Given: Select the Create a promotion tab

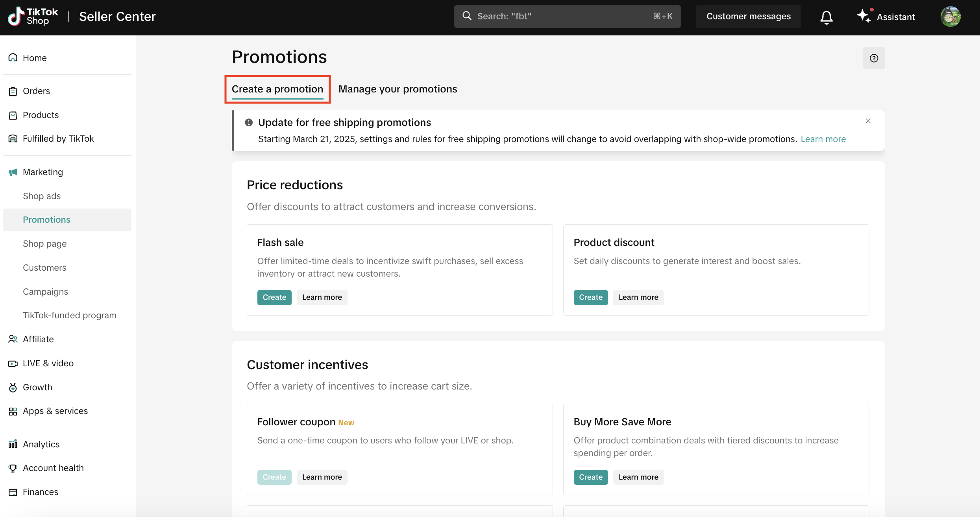Looking at the screenshot, I should [277, 89].
